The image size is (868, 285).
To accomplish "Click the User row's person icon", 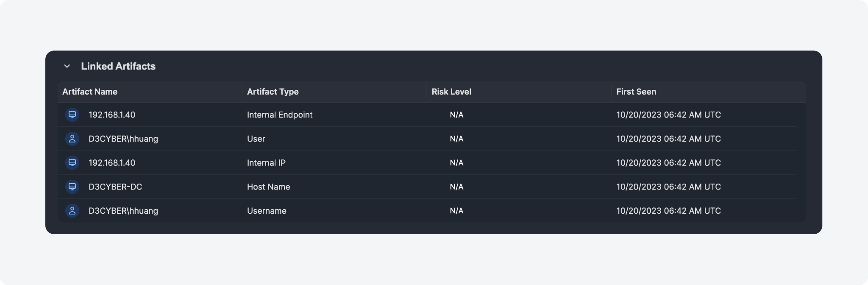I will pyautogui.click(x=72, y=139).
